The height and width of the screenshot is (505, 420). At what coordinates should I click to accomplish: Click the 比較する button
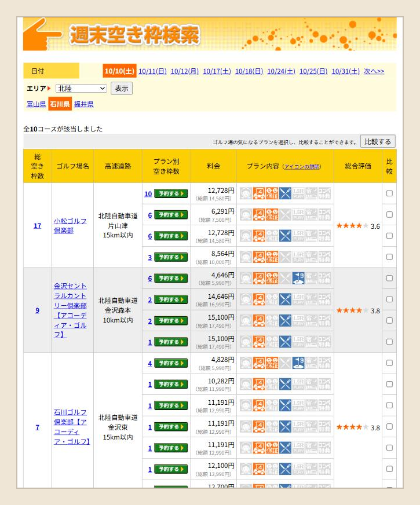[378, 141]
